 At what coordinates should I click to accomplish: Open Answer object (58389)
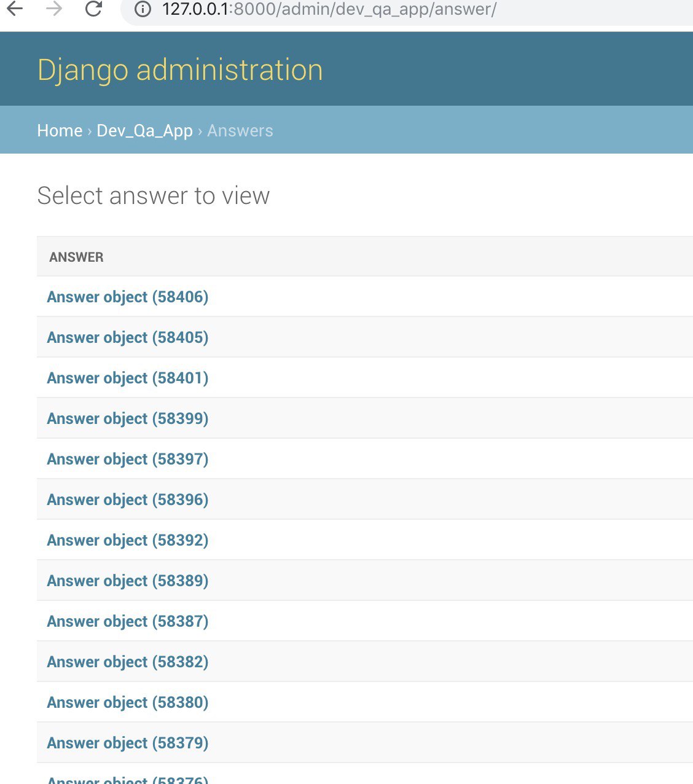point(128,581)
